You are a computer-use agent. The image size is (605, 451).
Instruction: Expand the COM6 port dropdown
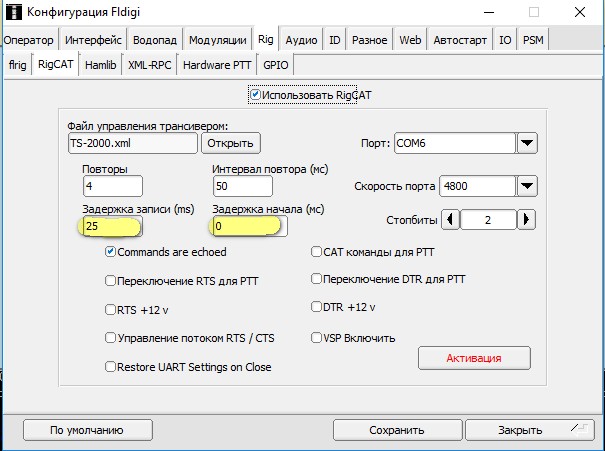(x=527, y=143)
